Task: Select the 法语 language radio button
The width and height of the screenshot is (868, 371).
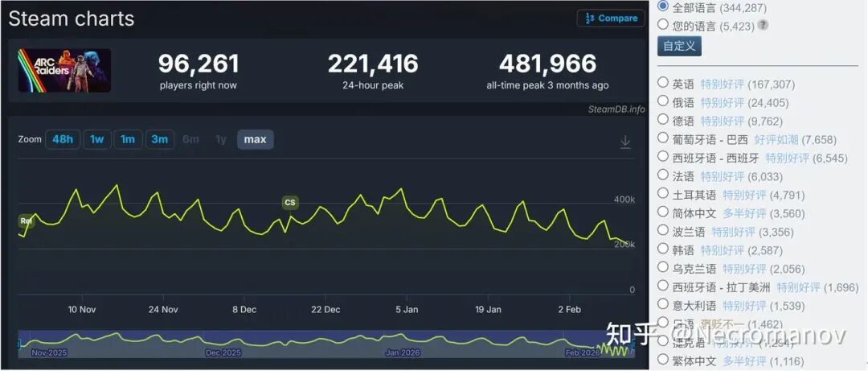Action: (x=662, y=175)
